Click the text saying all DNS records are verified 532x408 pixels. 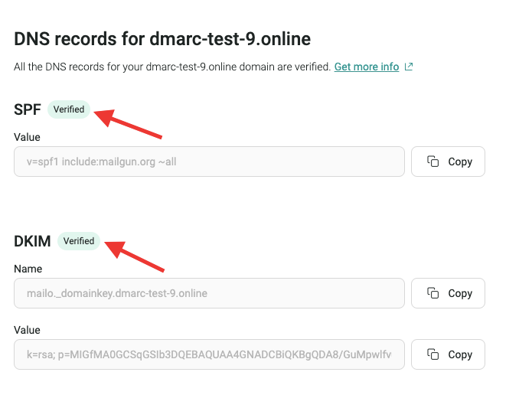click(x=172, y=67)
